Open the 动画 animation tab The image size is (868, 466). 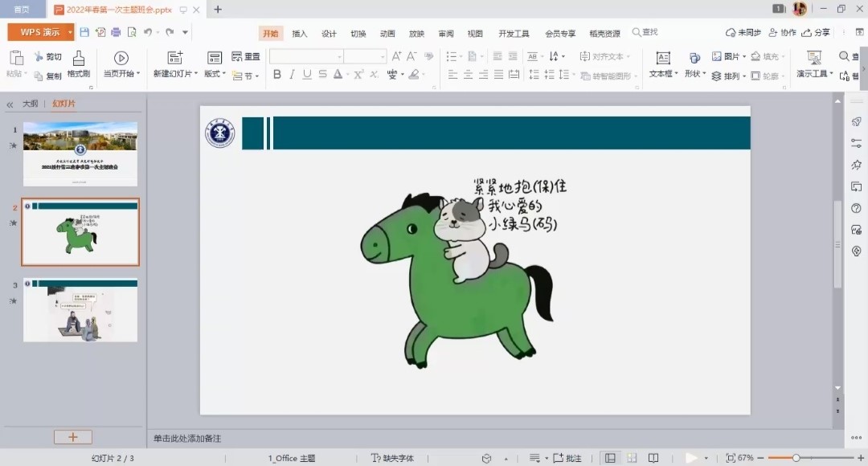[387, 33]
